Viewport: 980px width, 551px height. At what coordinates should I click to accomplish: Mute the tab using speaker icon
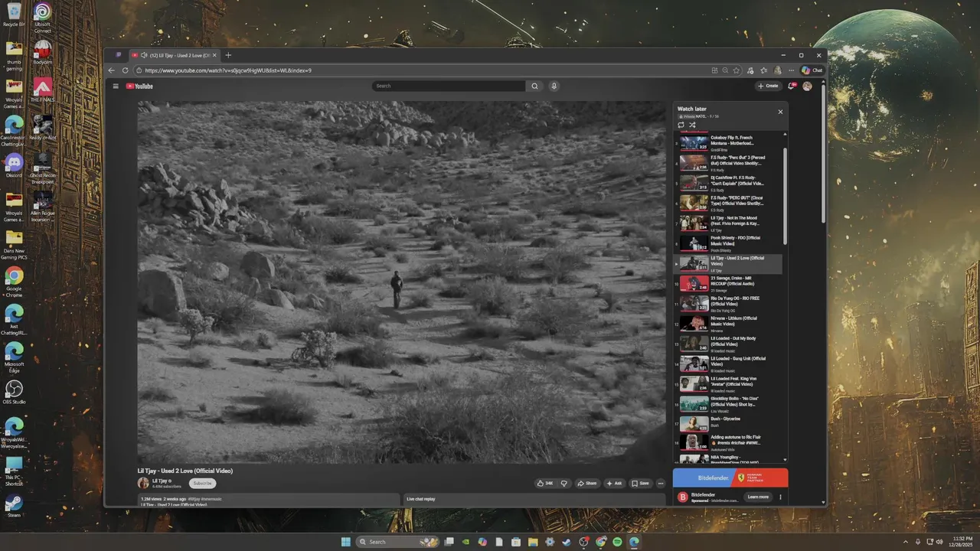(145, 55)
